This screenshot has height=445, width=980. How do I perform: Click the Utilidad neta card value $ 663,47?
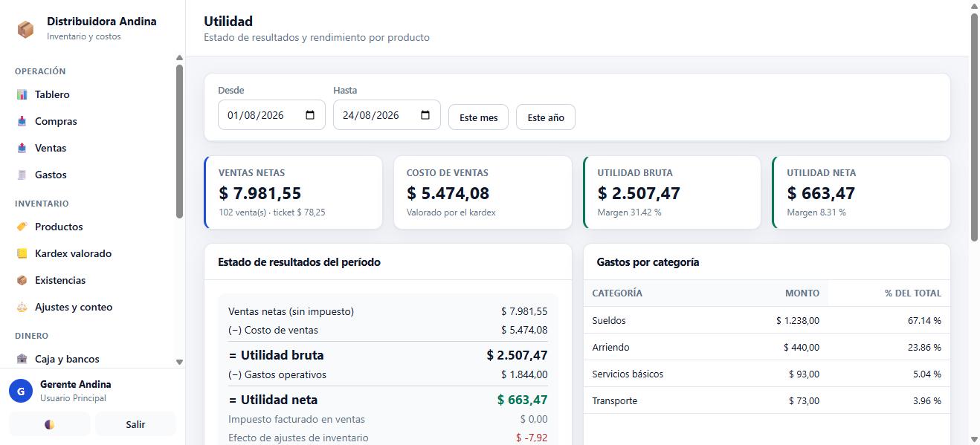pyautogui.click(x=822, y=193)
